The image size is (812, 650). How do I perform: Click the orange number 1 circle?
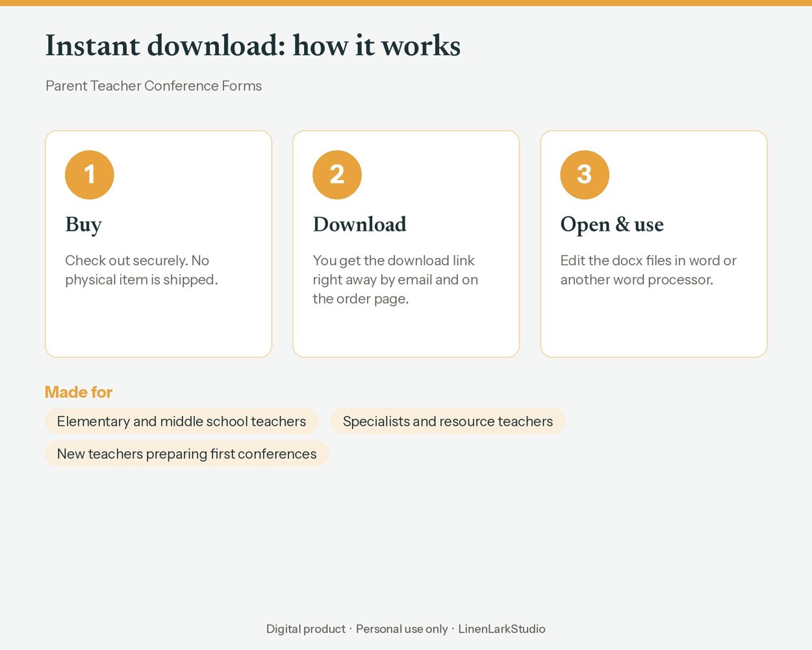pyautogui.click(x=90, y=175)
